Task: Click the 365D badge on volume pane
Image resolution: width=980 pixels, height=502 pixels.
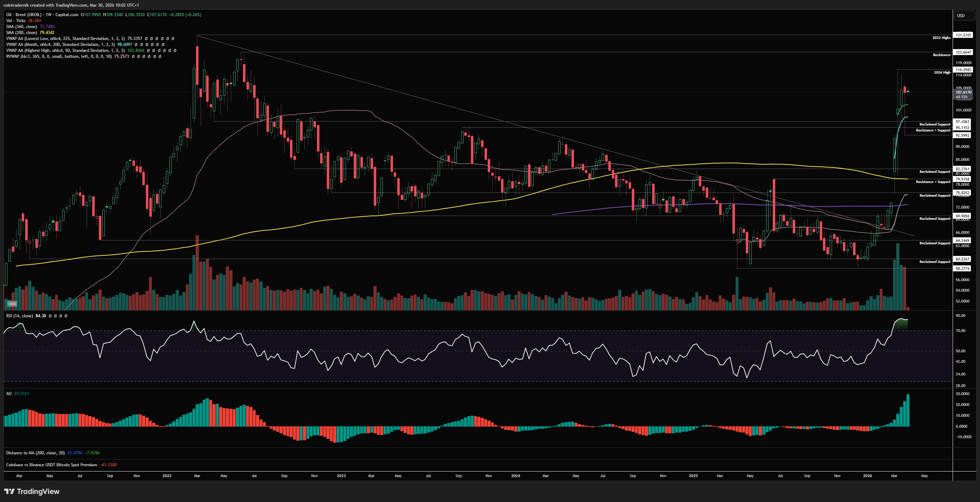Action: (x=12, y=304)
